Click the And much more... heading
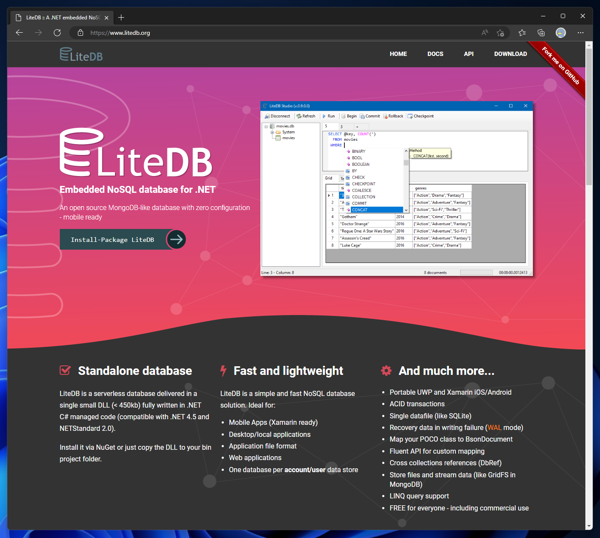Viewport: 600px width, 538px height. click(447, 371)
